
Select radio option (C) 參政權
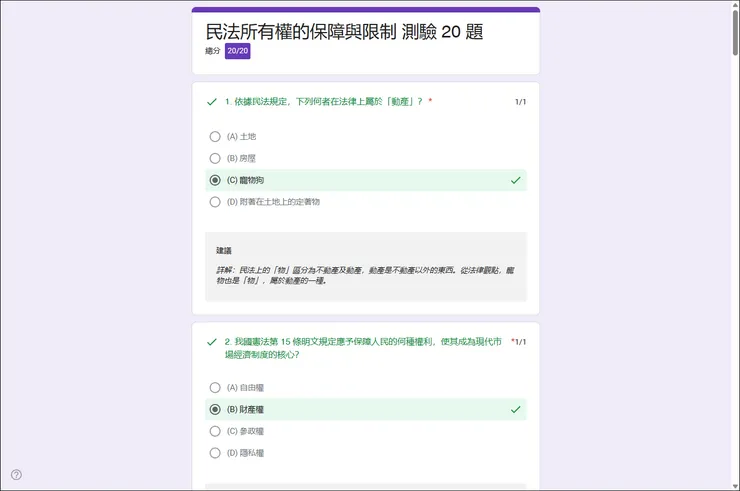[x=215, y=431]
